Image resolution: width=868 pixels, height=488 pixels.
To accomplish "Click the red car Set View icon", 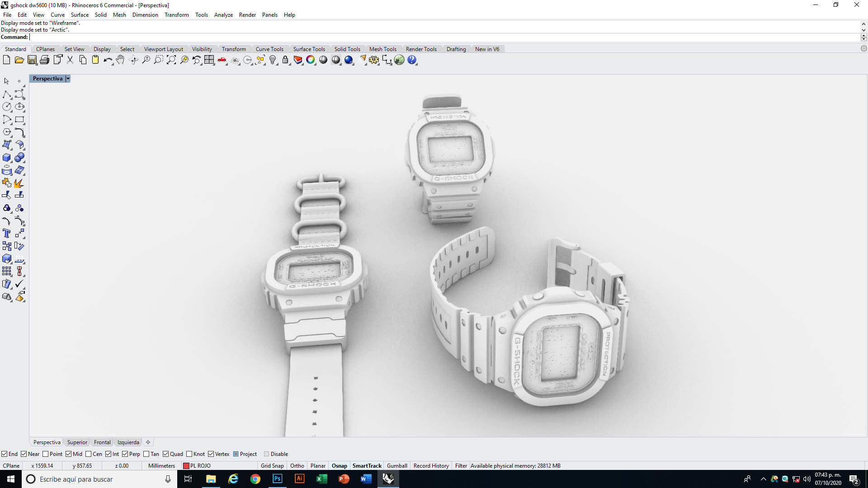I will click(x=222, y=60).
